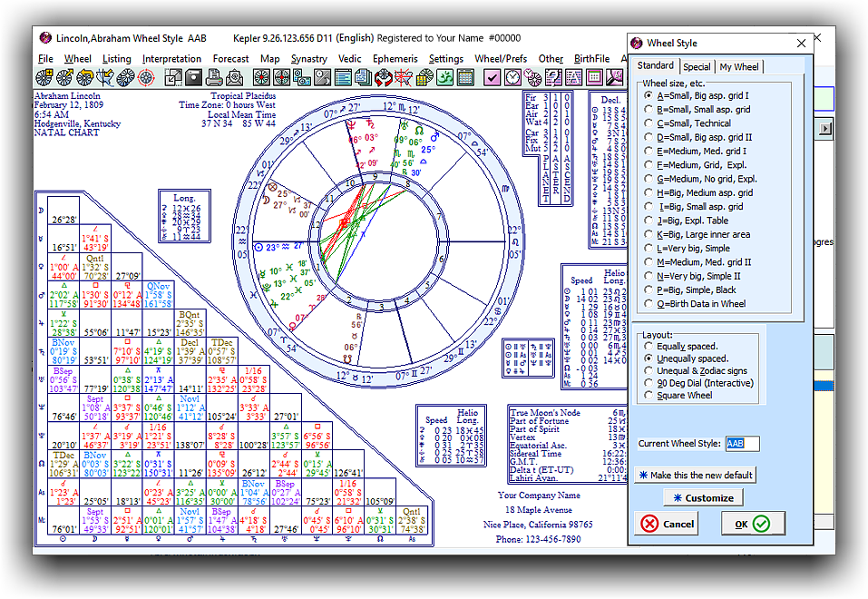This screenshot has width=868, height=599.
Task: Open the Synastry menu
Action: (x=308, y=59)
